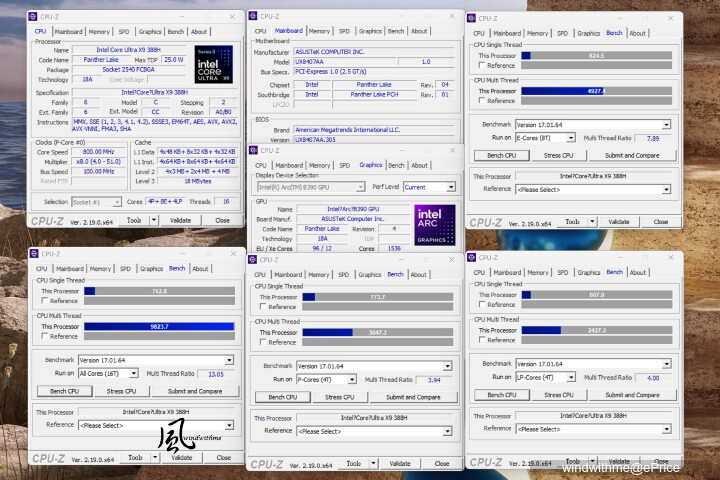Open the SPD tab in Mainboard window
Viewport: 720px width, 480px height.
click(x=344, y=31)
